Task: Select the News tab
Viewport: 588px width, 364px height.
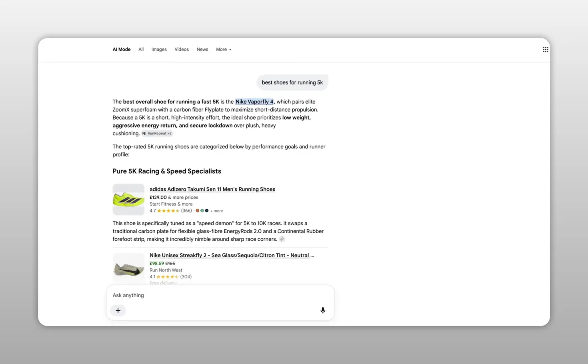Action: pyautogui.click(x=202, y=50)
